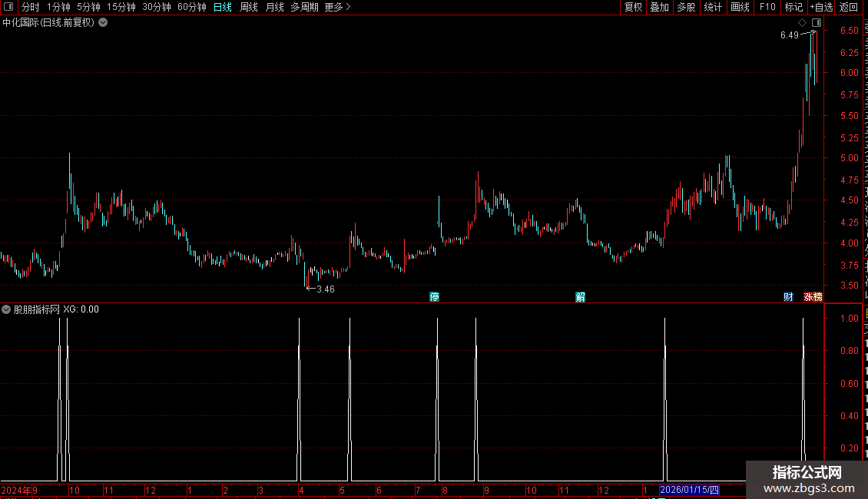Screen dimensions: 868x499
Task: Toggle the right info panel icon
Action: pyautogui.click(x=817, y=23)
